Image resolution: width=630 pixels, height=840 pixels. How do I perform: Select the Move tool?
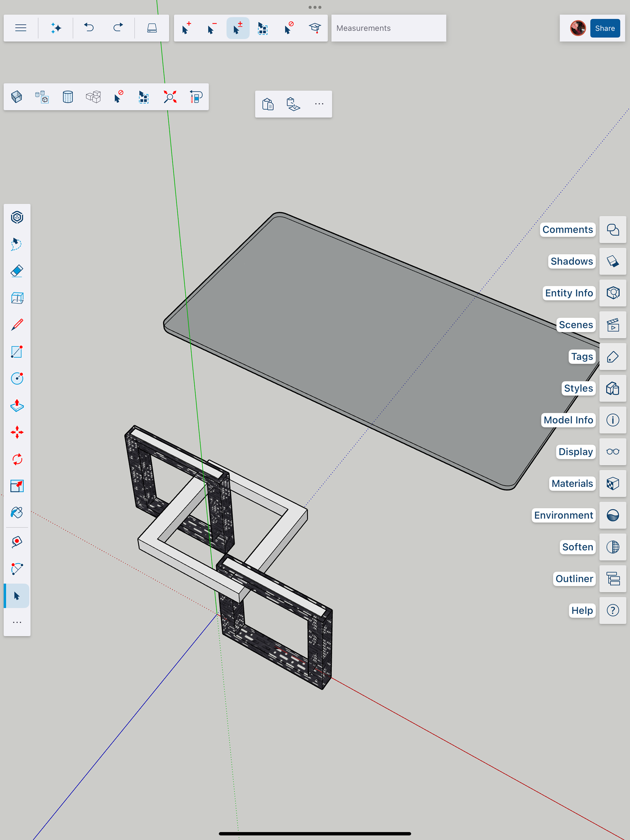click(x=17, y=432)
